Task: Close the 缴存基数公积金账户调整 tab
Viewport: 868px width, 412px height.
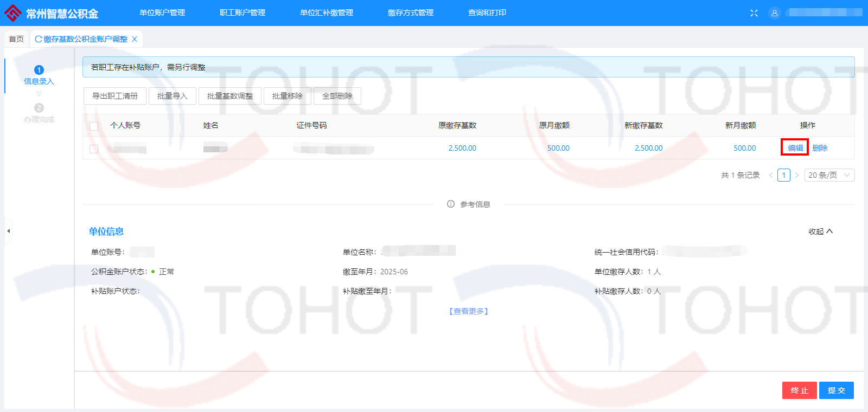Action: click(x=135, y=39)
